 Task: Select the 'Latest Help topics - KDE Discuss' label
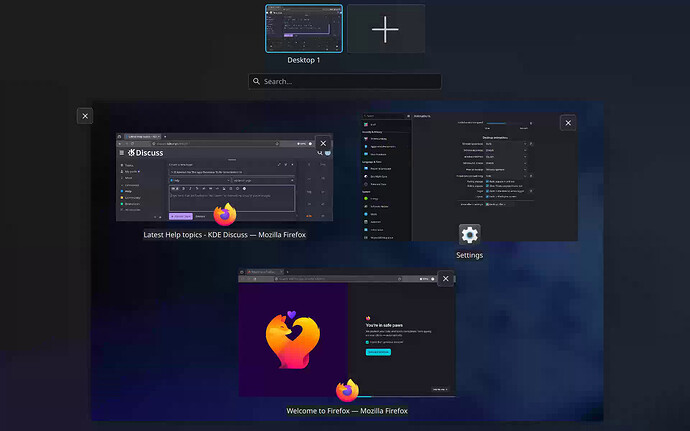[x=224, y=235]
